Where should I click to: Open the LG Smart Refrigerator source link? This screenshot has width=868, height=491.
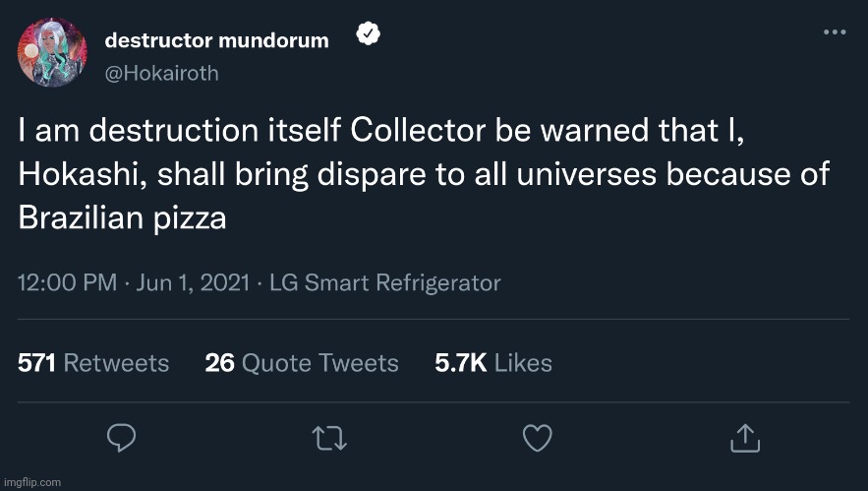coord(383,283)
